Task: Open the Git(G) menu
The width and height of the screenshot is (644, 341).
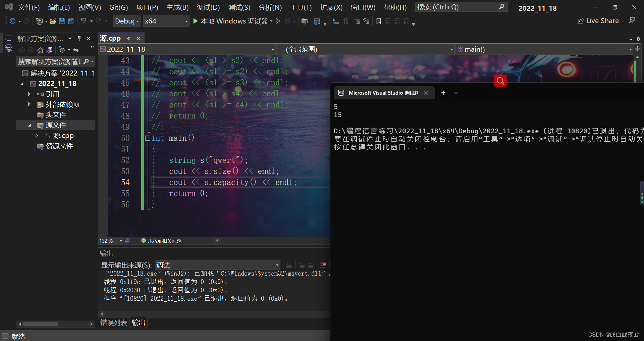Action: 118,7
